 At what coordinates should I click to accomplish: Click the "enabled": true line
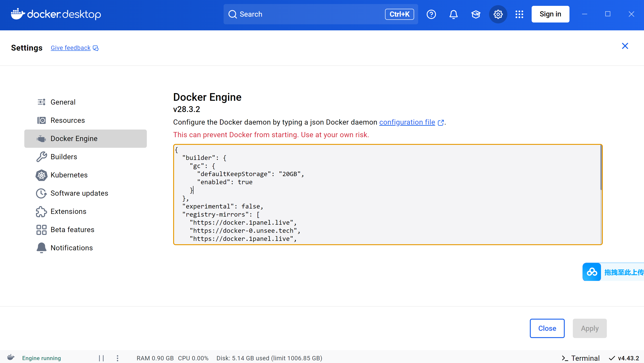[224, 182]
